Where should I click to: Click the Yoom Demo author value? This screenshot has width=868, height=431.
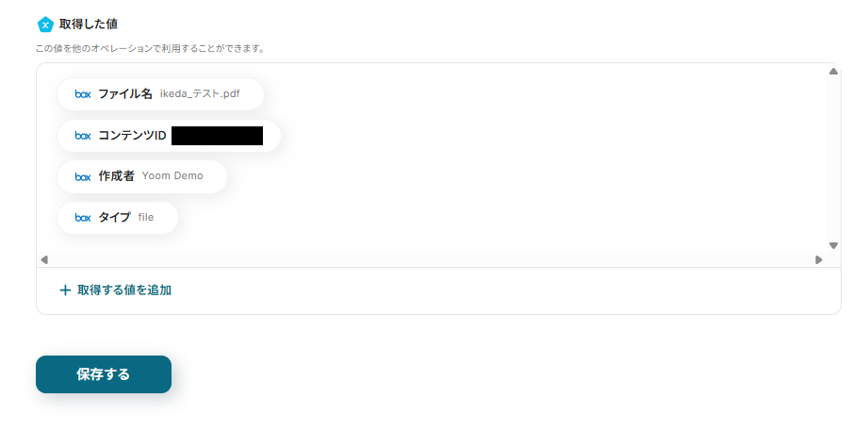pos(172,176)
